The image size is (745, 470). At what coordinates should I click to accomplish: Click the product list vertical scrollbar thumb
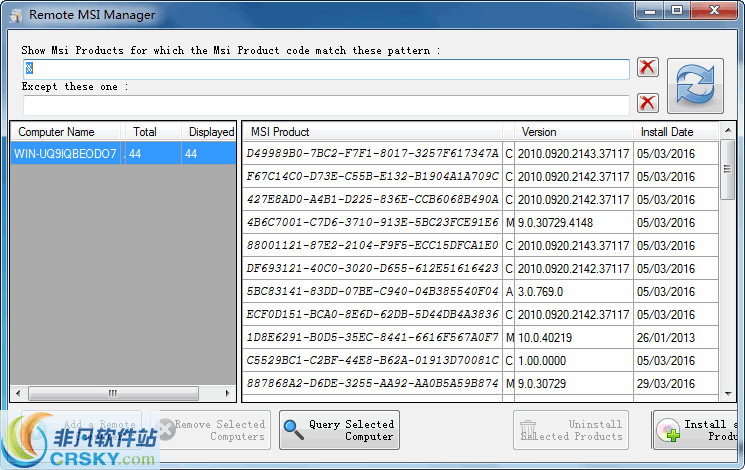coord(727,169)
